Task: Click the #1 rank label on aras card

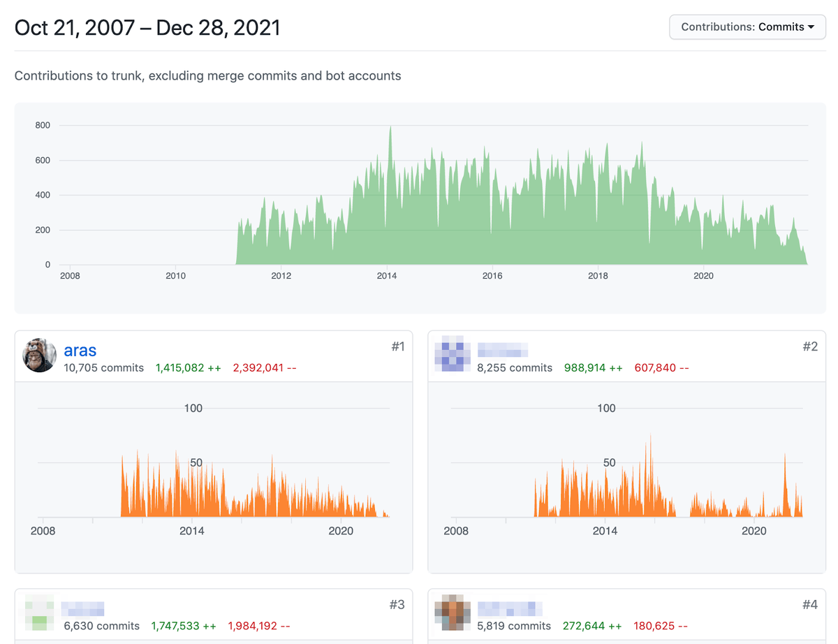Action: click(397, 346)
